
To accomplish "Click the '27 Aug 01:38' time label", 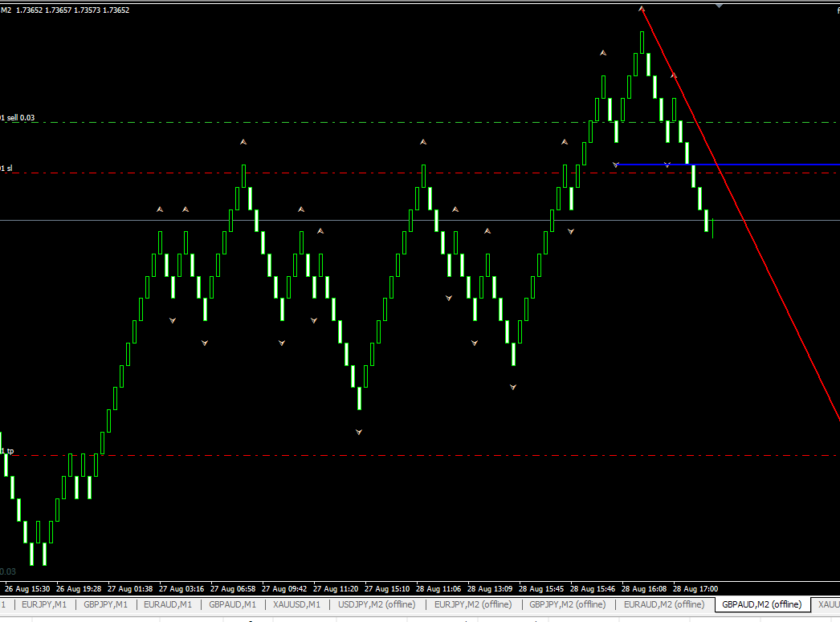I will pos(130,589).
